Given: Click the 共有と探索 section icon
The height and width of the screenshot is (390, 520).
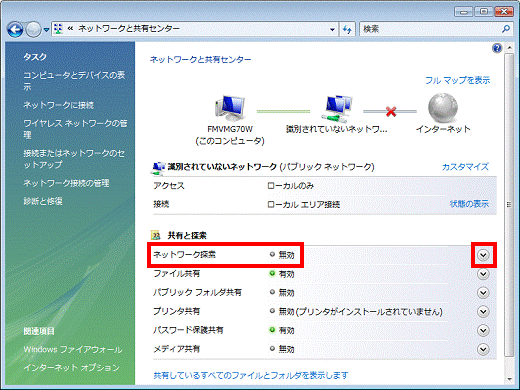Looking at the screenshot, I should pos(156,235).
